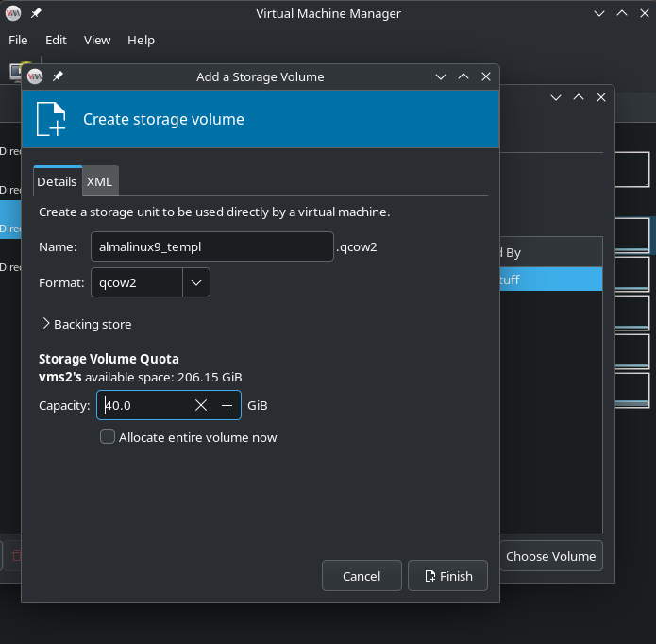656x644 pixels.
Task: Close the Add a Storage Volume dialog
Action: click(486, 76)
